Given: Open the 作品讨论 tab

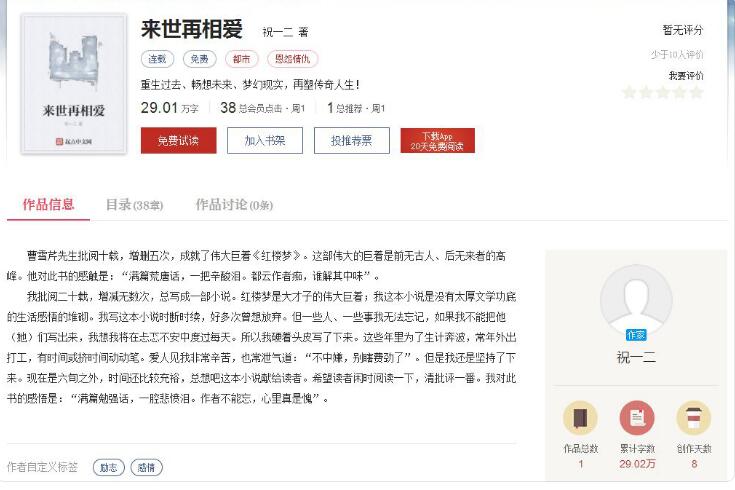Looking at the screenshot, I should (x=234, y=205).
